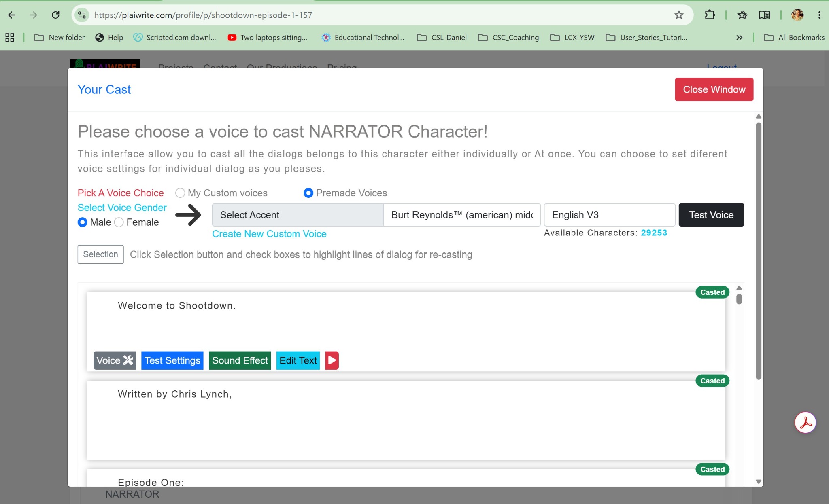Open the Help bookmark
This screenshot has height=504, width=829.
tap(109, 38)
